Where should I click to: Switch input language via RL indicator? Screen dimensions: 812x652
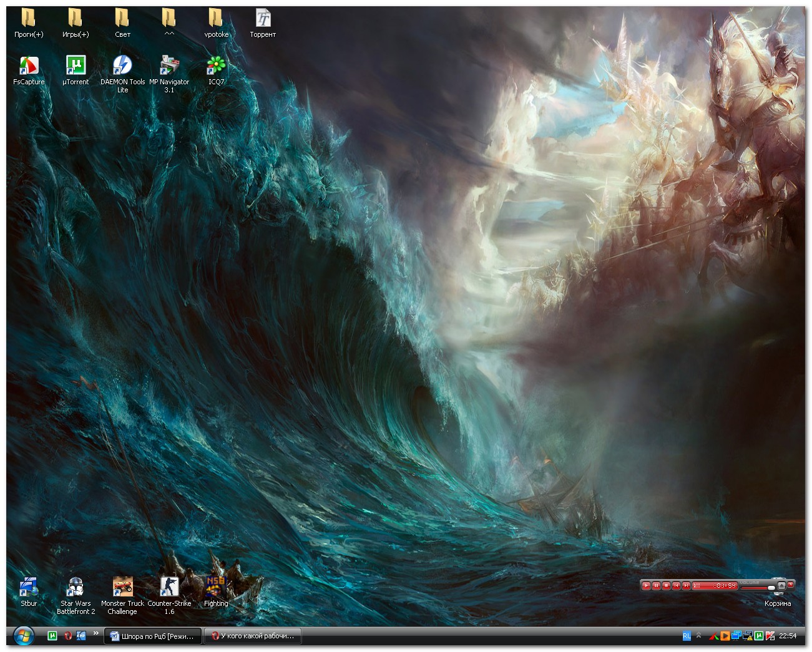pos(687,636)
